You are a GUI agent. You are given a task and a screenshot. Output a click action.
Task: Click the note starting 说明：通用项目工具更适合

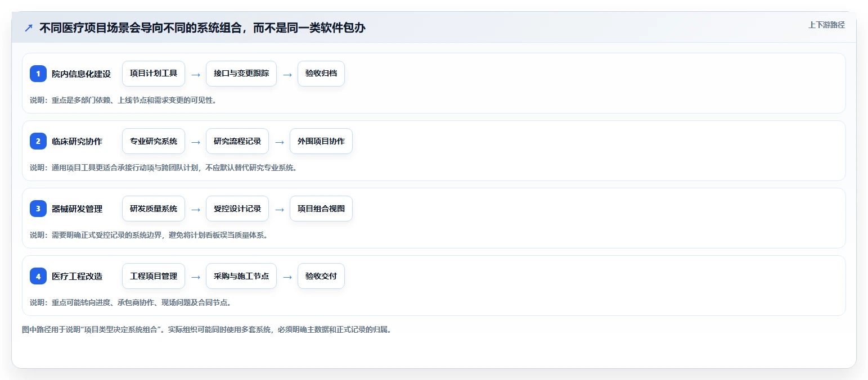coord(164,168)
